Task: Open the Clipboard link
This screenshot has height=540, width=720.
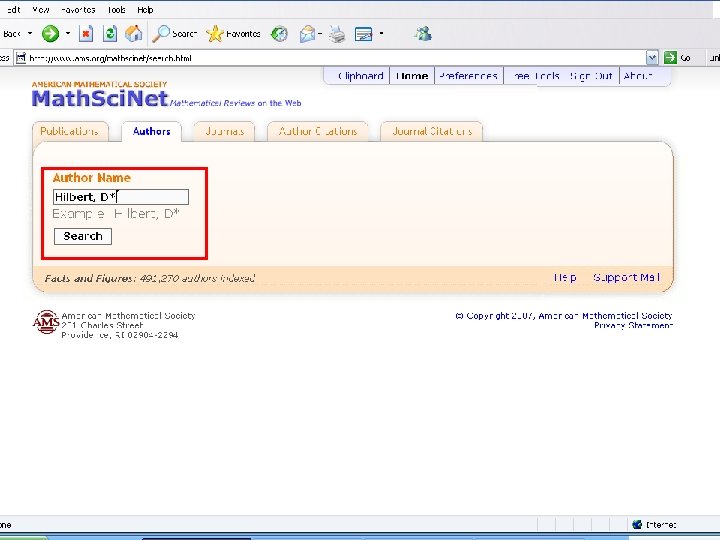Action: click(360, 76)
